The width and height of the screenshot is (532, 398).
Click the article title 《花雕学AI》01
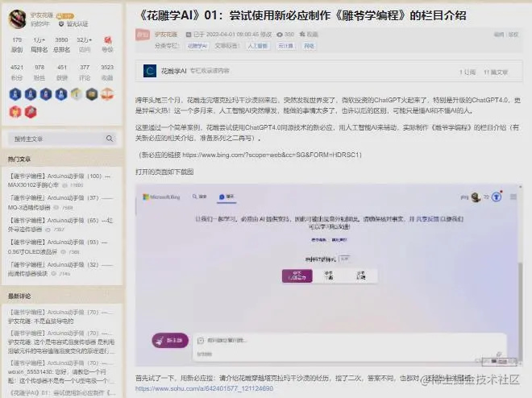coord(302,15)
